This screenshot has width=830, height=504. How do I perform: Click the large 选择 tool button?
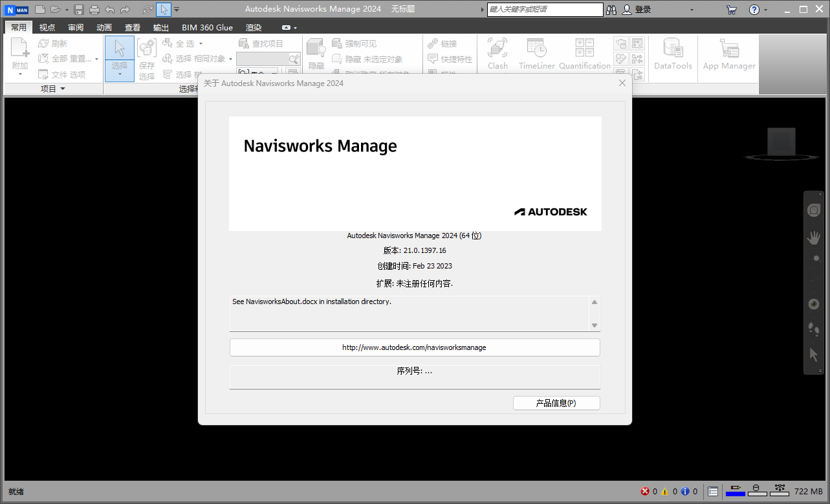tap(120, 58)
